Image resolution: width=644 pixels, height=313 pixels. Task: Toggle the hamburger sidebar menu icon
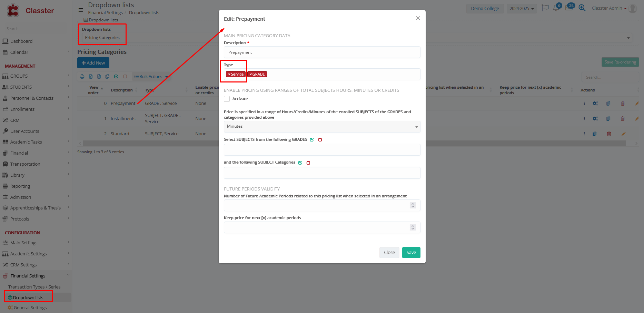coord(81,10)
